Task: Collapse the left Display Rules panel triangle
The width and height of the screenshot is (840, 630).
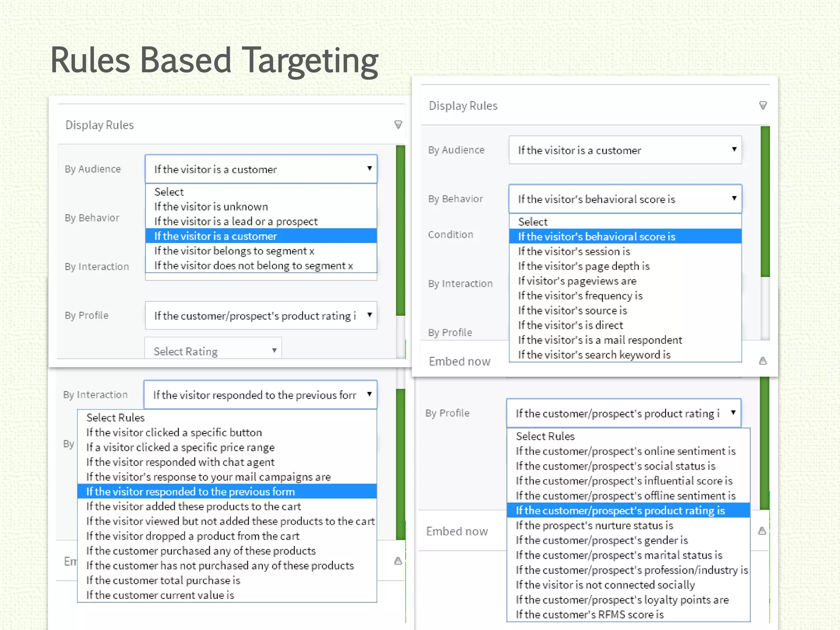Action: pos(397,125)
